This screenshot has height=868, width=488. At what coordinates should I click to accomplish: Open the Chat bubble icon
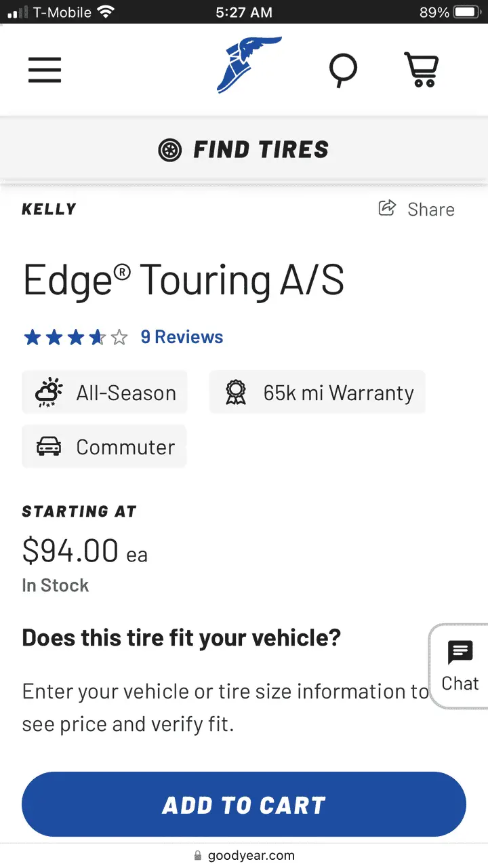click(460, 653)
